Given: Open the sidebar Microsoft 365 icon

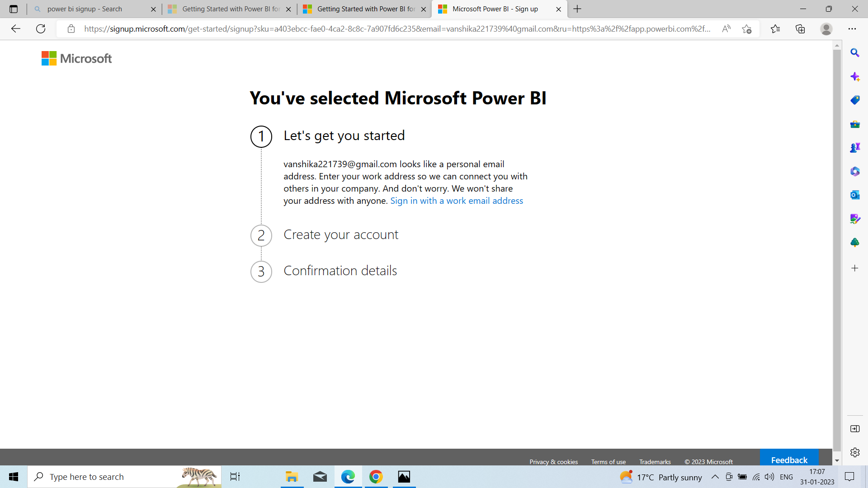Looking at the screenshot, I should tap(855, 172).
